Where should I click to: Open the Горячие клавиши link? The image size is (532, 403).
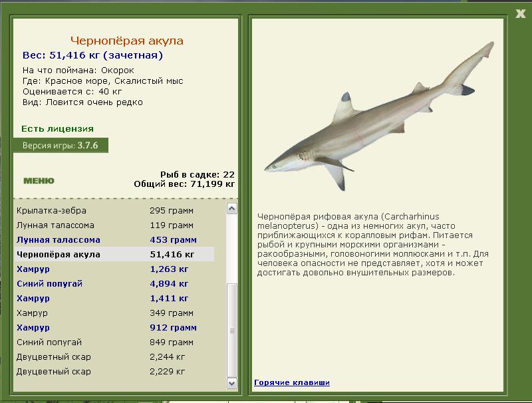coord(292,382)
